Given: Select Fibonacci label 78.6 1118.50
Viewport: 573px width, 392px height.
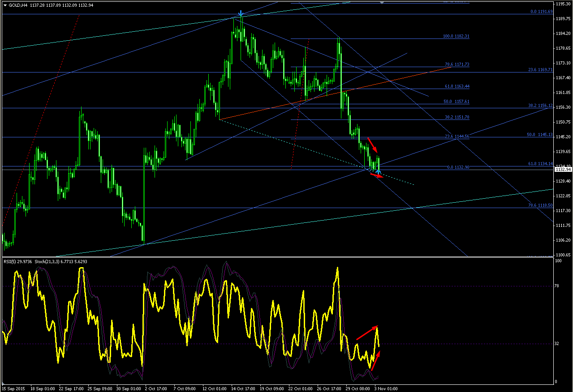Looking at the screenshot, I should [541, 205].
